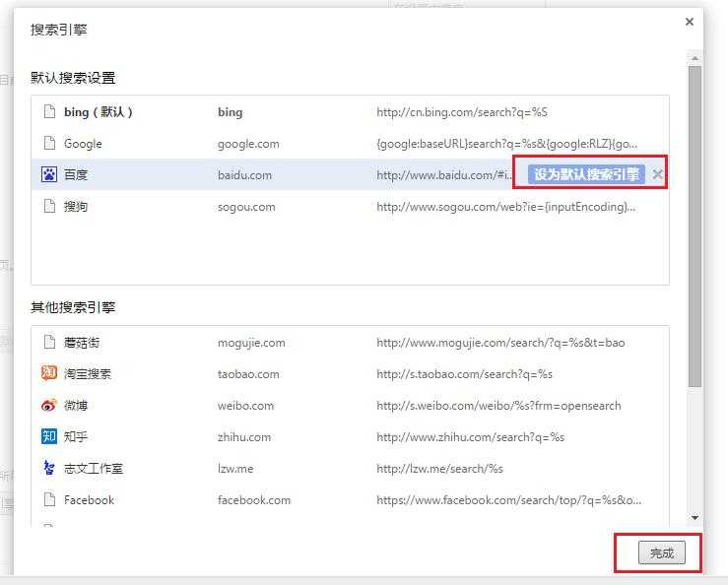Click the Facebook page icon
The width and height of the screenshot is (728, 585).
tap(49, 499)
